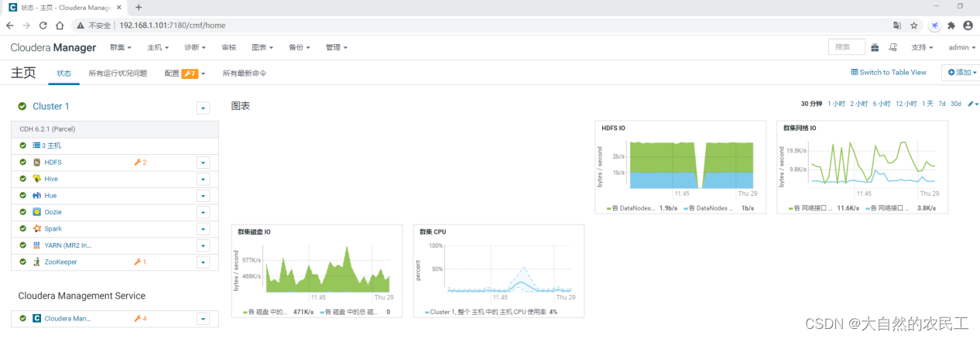Open the 图表 charts menu

pyautogui.click(x=262, y=47)
